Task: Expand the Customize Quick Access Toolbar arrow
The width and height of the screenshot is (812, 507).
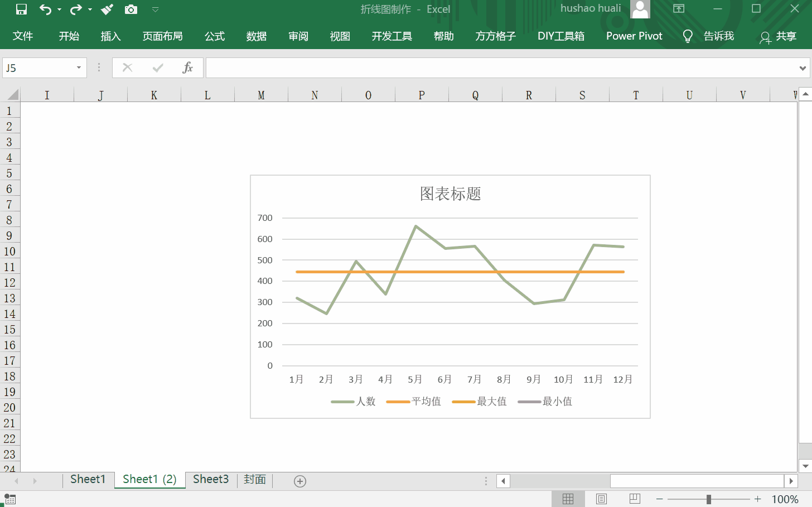Action: coord(156,9)
